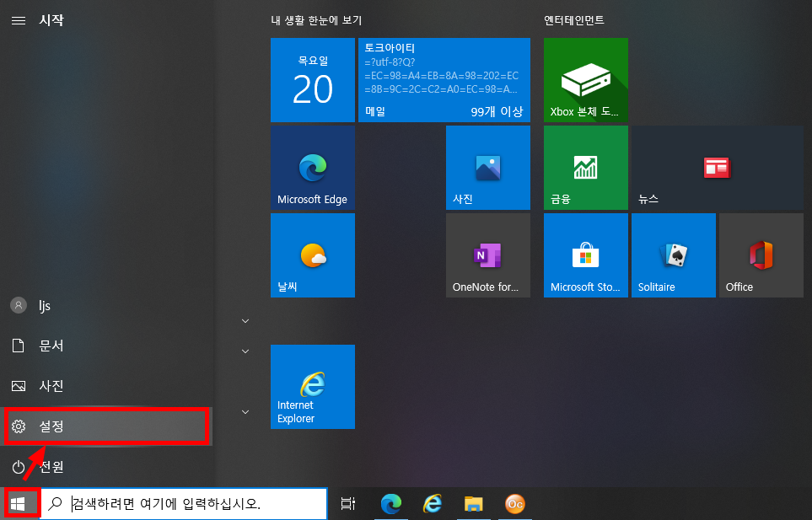
Task: Open the Office tile
Action: [761, 255]
